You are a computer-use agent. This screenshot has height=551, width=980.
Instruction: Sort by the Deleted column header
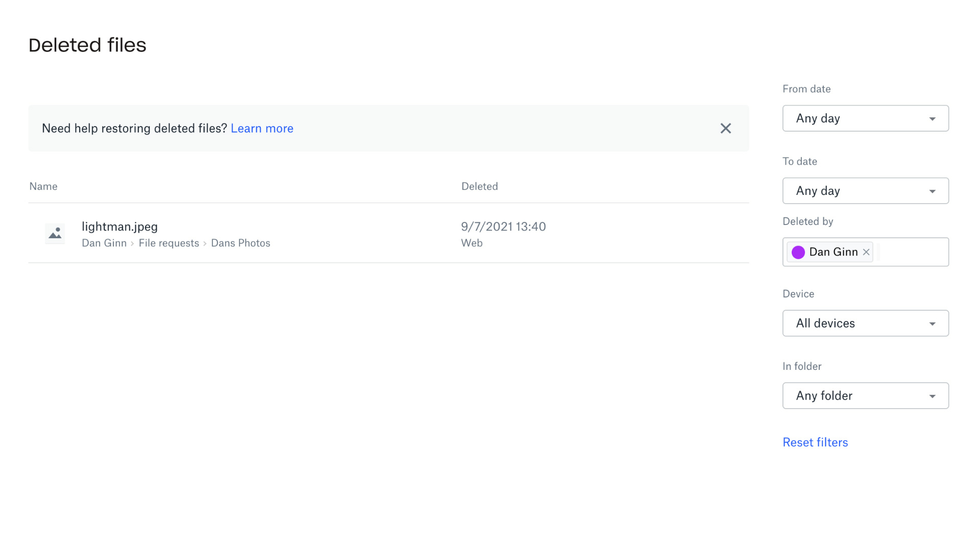click(479, 186)
